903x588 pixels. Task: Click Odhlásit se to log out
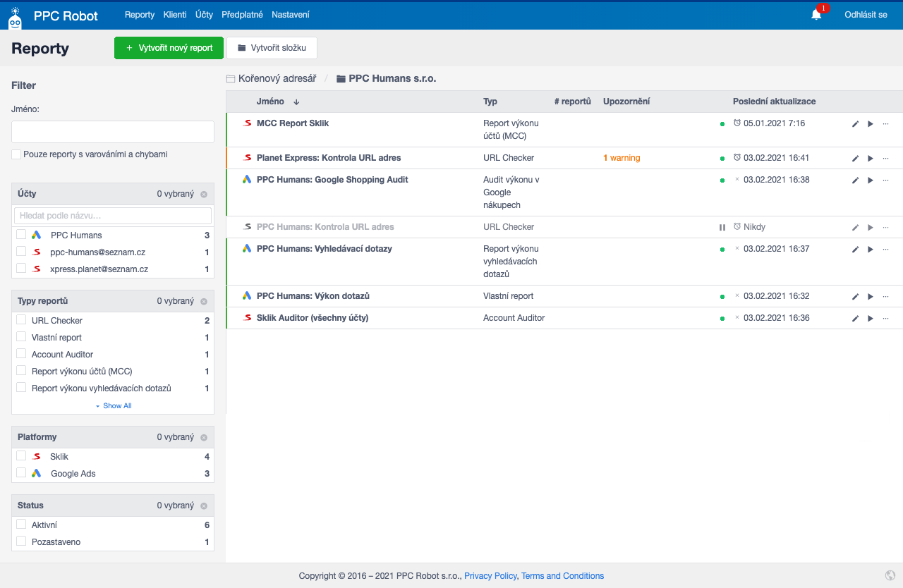866,15
